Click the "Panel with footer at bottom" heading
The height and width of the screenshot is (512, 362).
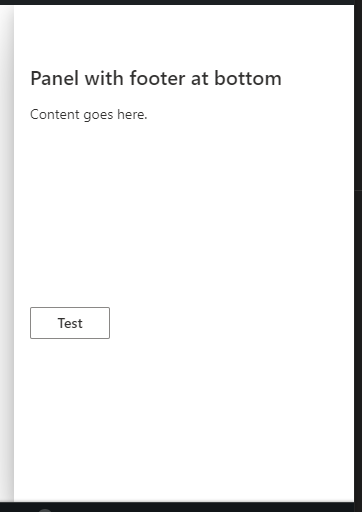point(156,79)
